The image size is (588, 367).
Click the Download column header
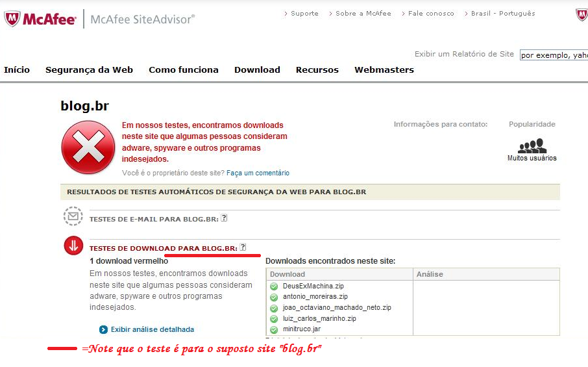tap(288, 274)
